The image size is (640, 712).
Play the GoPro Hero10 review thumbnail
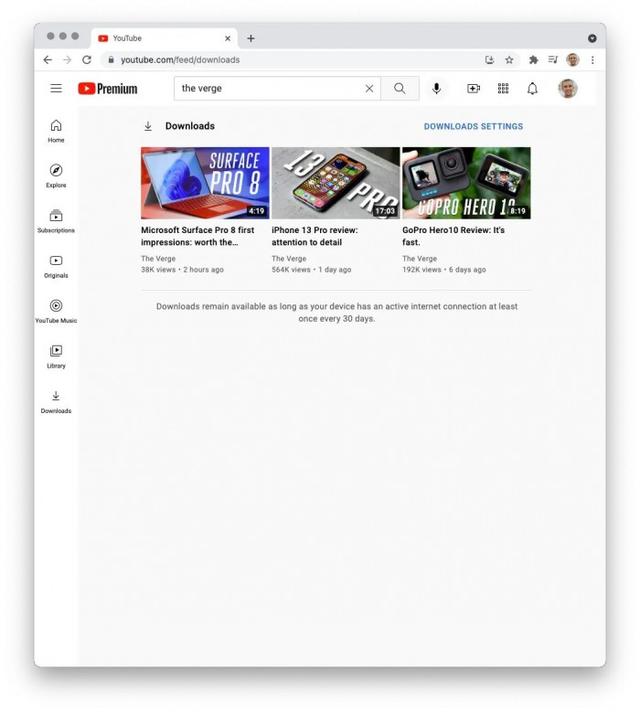(466, 183)
